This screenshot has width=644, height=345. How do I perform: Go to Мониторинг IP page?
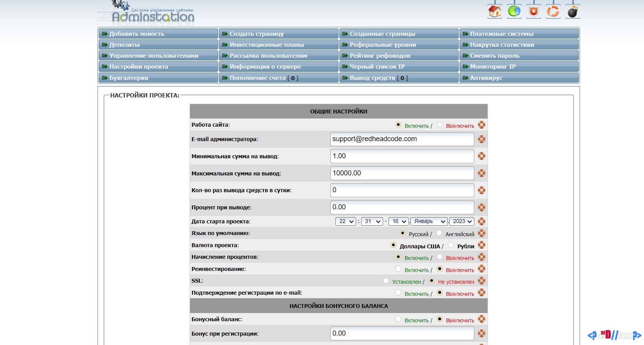519,67
